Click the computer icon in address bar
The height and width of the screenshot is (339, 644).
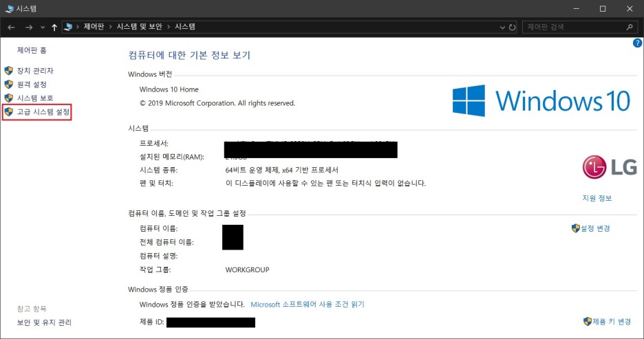point(68,27)
